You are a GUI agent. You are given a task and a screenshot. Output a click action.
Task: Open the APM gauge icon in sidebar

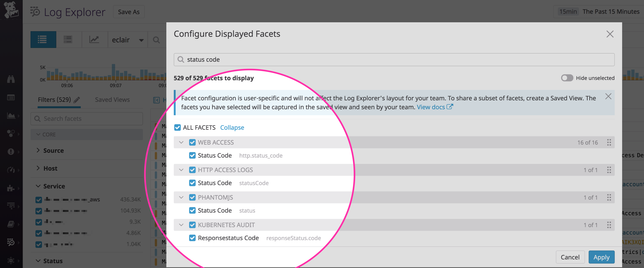tap(11, 170)
